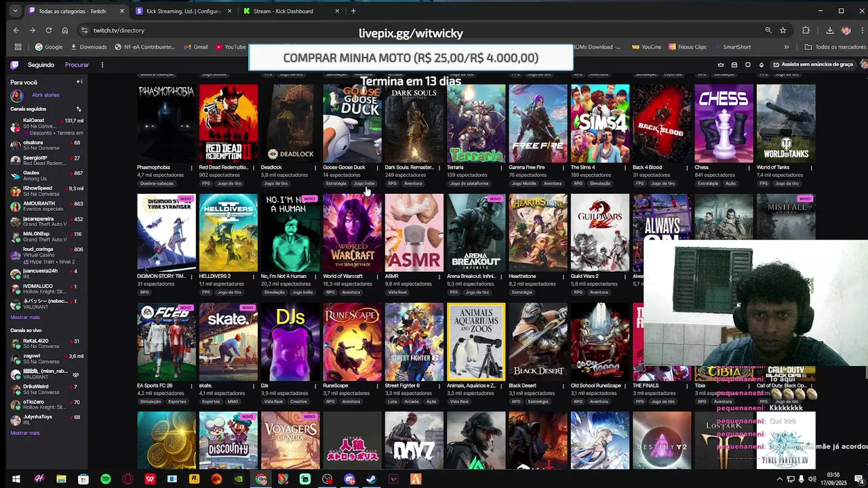Open the ASMR category thumbnail
This screenshot has width=868, height=488.
(x=414, y=232)
